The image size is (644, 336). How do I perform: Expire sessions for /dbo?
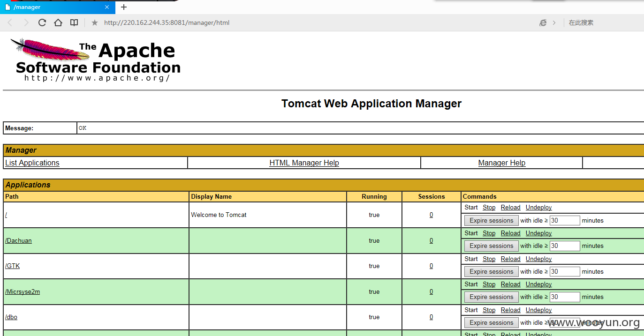coord(492,322)
